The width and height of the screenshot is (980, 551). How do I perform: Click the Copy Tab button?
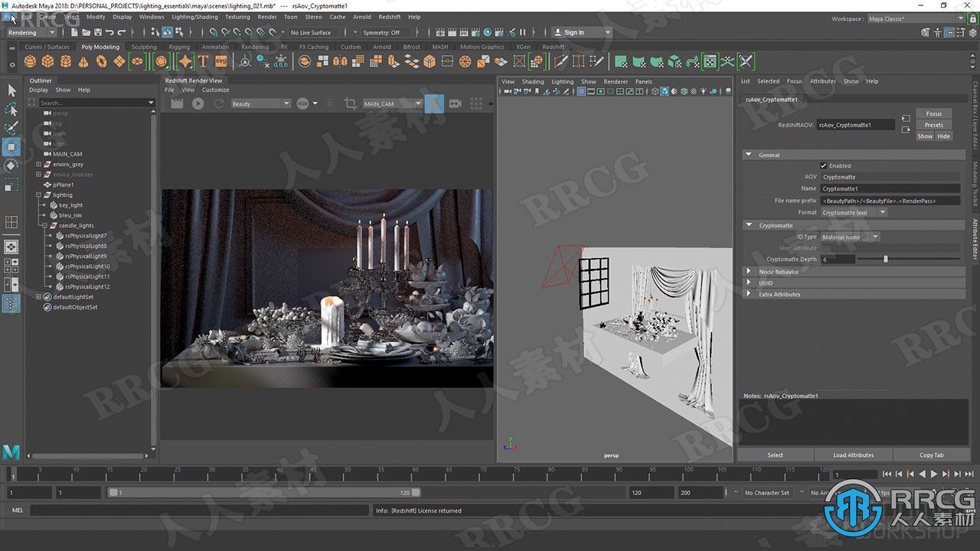pos(932,455)
